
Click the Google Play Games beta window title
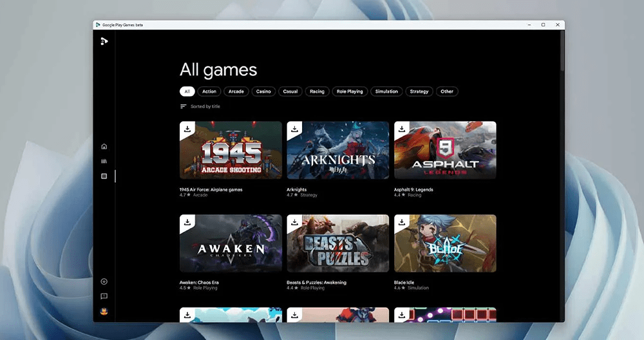[122, 25]
